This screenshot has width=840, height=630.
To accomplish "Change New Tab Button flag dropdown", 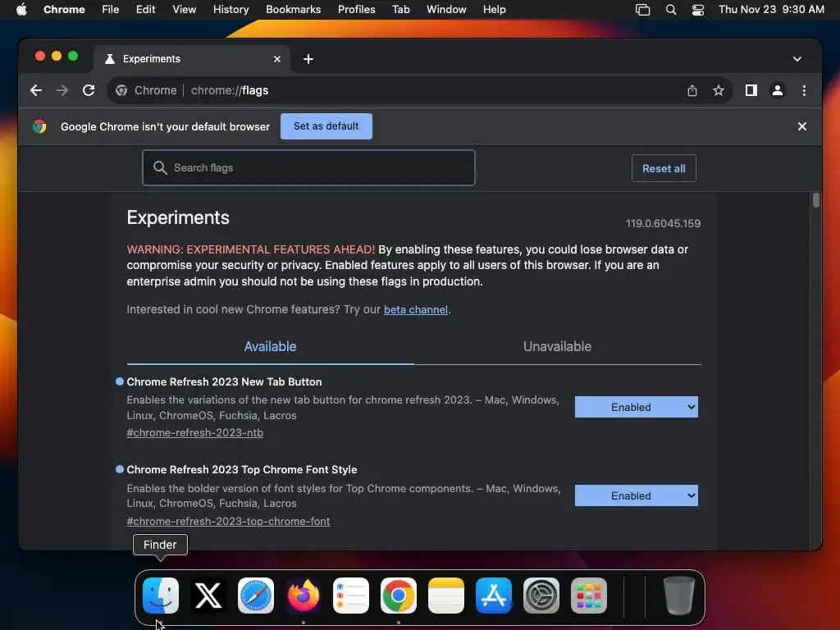I will (636, 407).
